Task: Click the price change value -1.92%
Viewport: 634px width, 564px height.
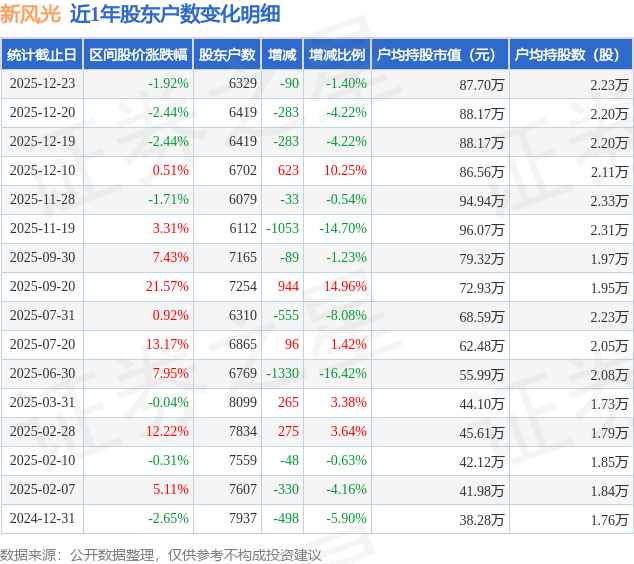Action: tap(168, 83)
